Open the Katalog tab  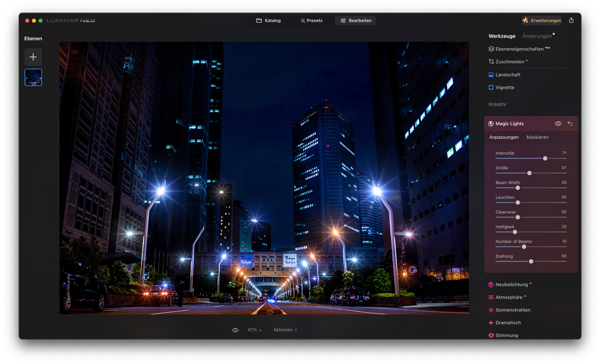pyautogui.click(x=268, y=20)
